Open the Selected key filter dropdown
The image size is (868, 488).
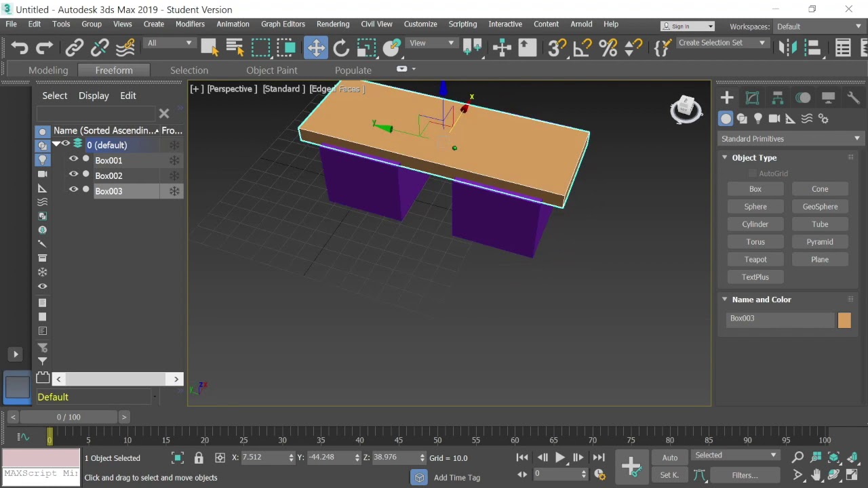coord(736,455)
